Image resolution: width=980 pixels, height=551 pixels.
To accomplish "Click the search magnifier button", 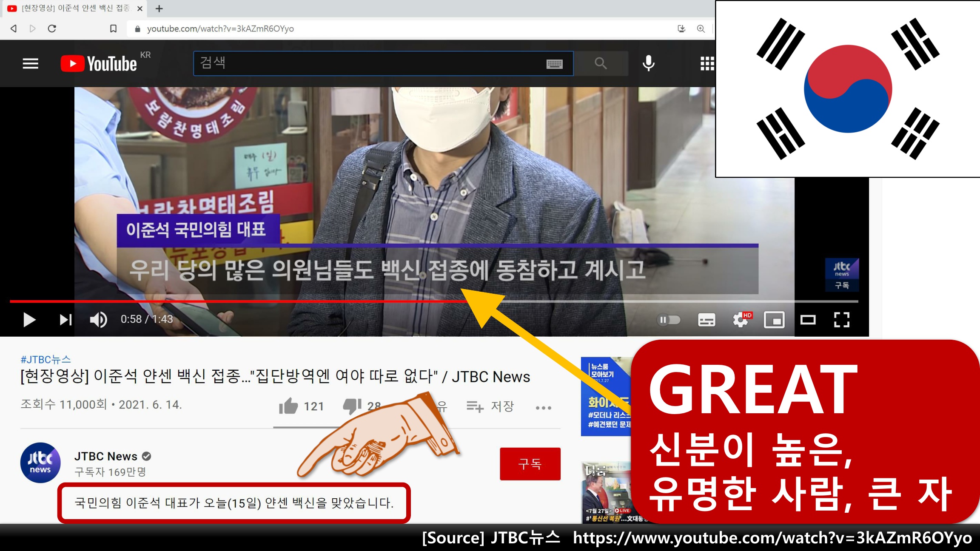I will [601, 64].
